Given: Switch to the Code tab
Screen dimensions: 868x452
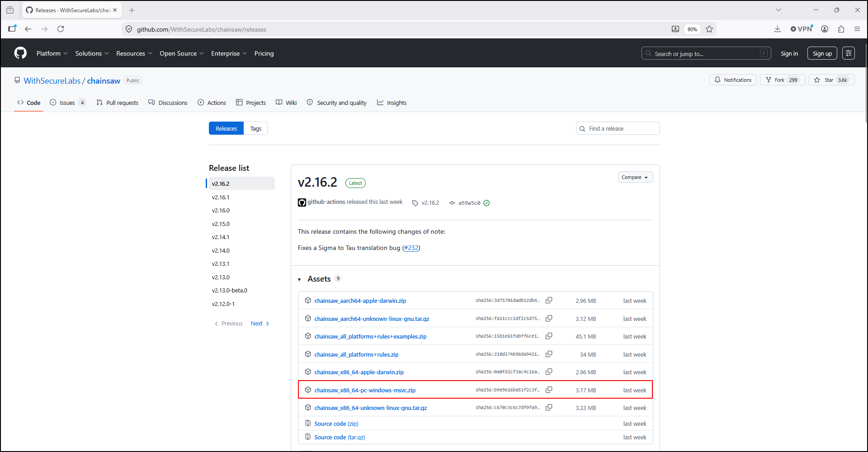Looking at the screenshot, I should tap(29, 103).
